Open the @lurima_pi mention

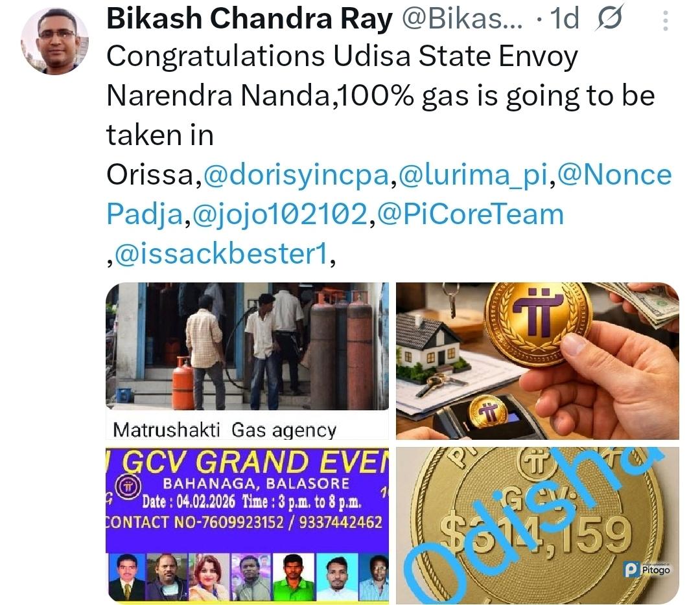coord(474,174)
